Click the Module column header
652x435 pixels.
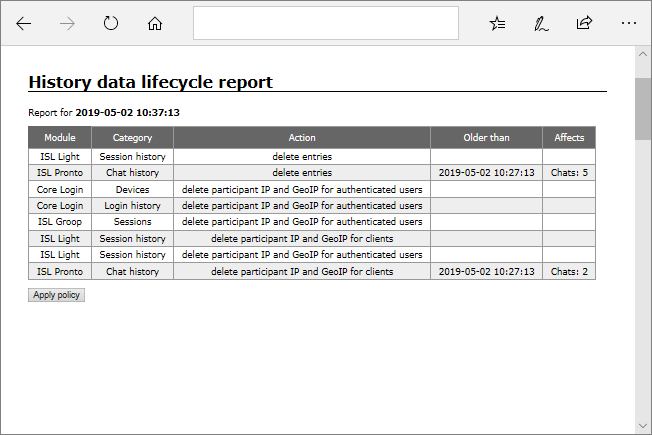click(x=59, y=138)
